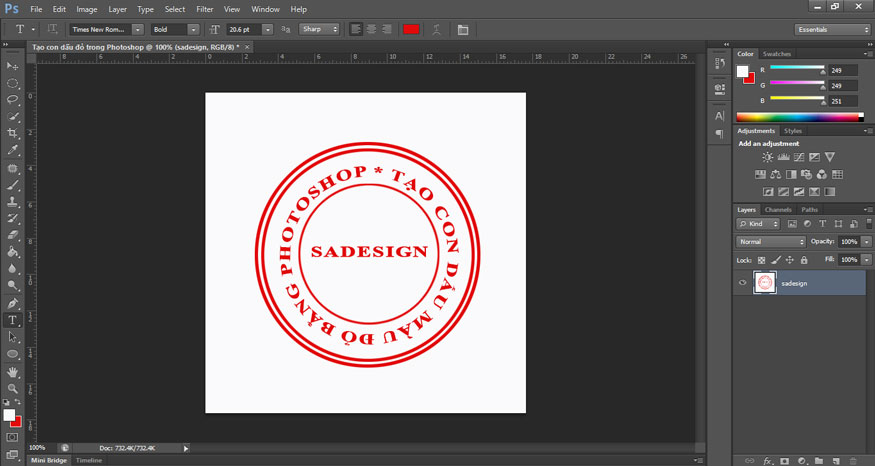Open the font family dropdown
The image size is (875, 466).
138,30
